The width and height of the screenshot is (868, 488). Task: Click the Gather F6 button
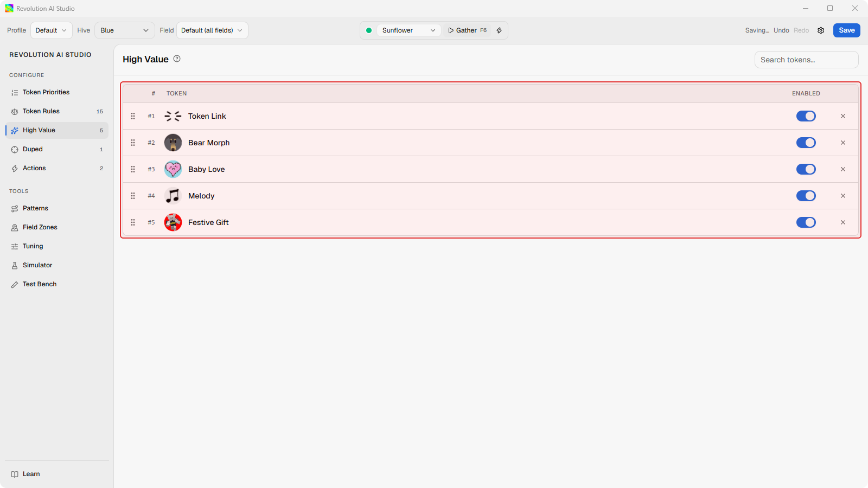467,30
